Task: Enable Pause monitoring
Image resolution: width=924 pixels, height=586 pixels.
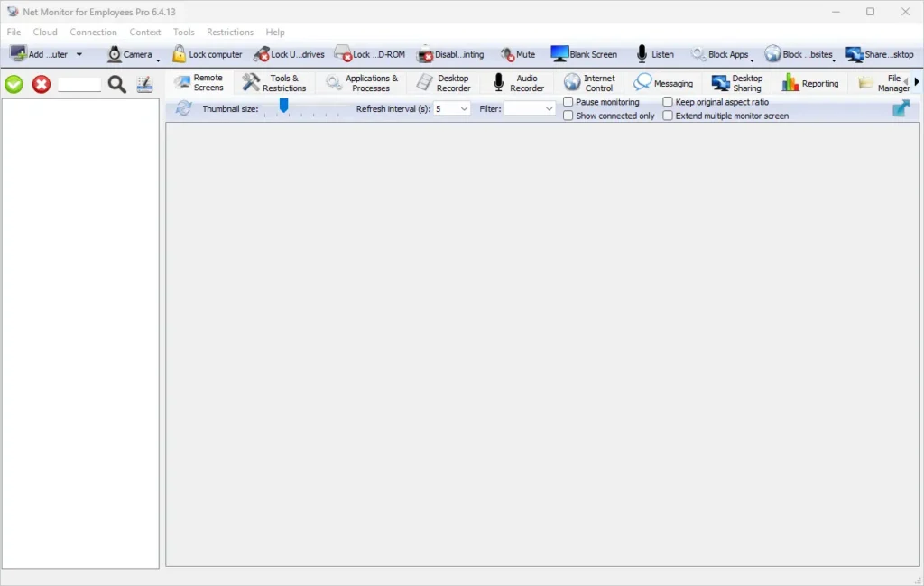Action: click(x=567, y=101)
